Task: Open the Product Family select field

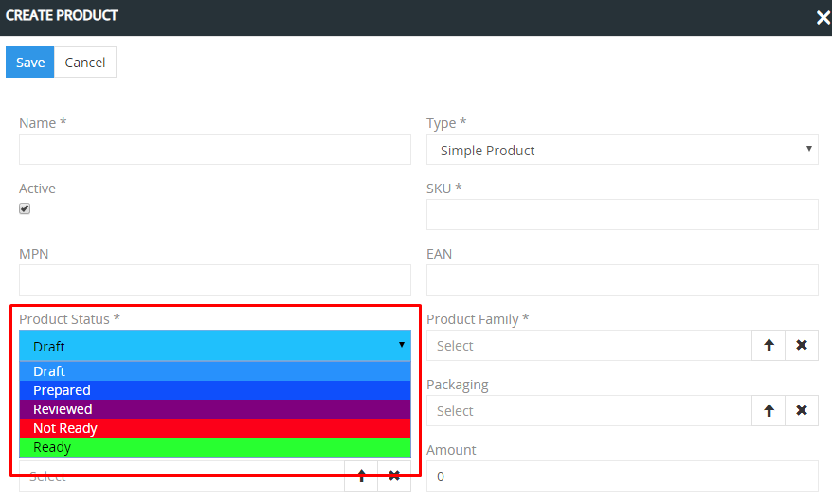Action: tap(588, 346)
